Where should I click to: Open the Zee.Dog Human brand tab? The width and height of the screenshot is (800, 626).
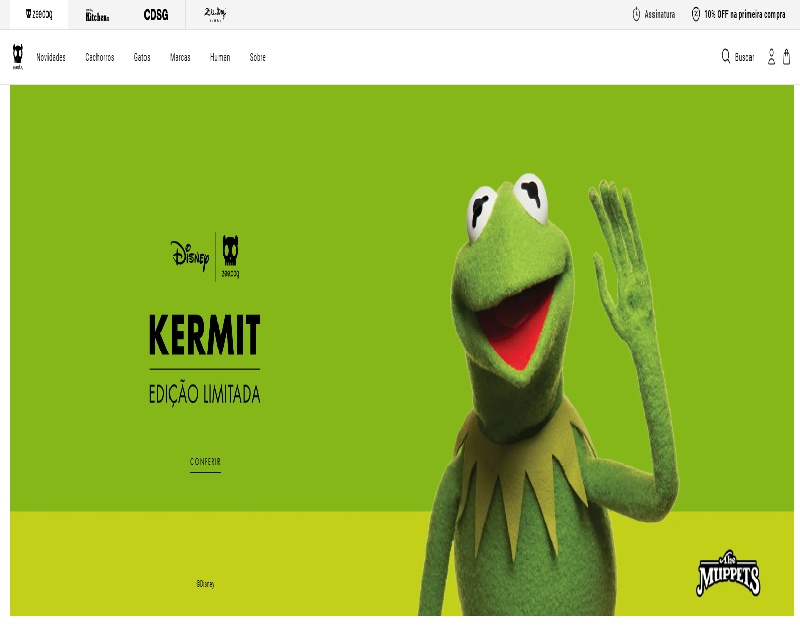215,15
